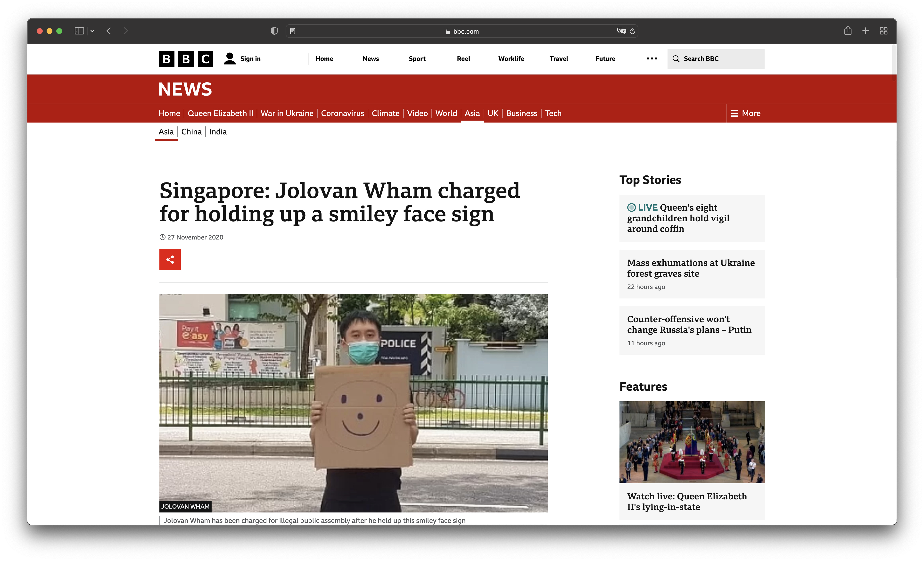Expand the sidebar dropdown chevron
This screenshot has height=561, width=924.
click(92, 31)
